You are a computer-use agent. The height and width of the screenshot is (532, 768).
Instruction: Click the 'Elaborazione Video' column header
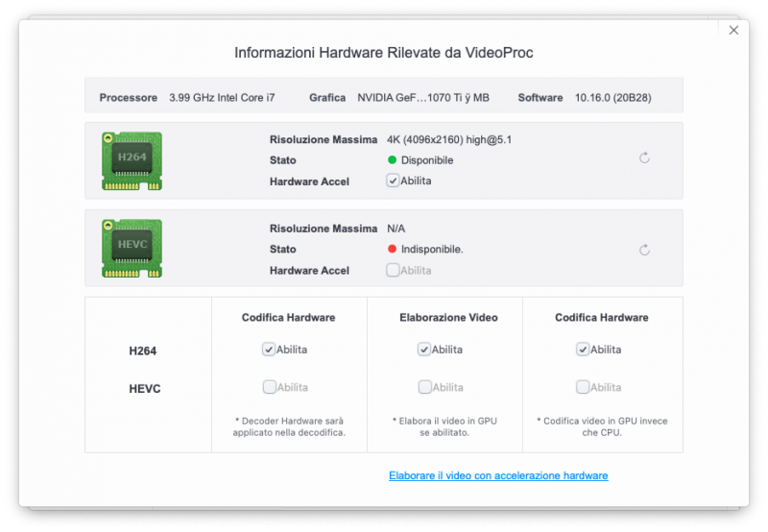tap(448, 318)
